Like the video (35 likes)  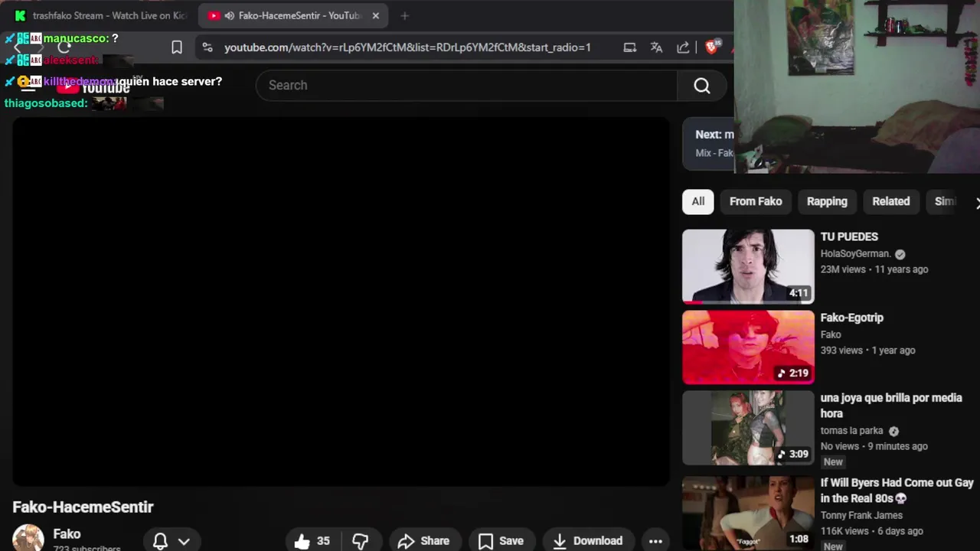(312, 541)
